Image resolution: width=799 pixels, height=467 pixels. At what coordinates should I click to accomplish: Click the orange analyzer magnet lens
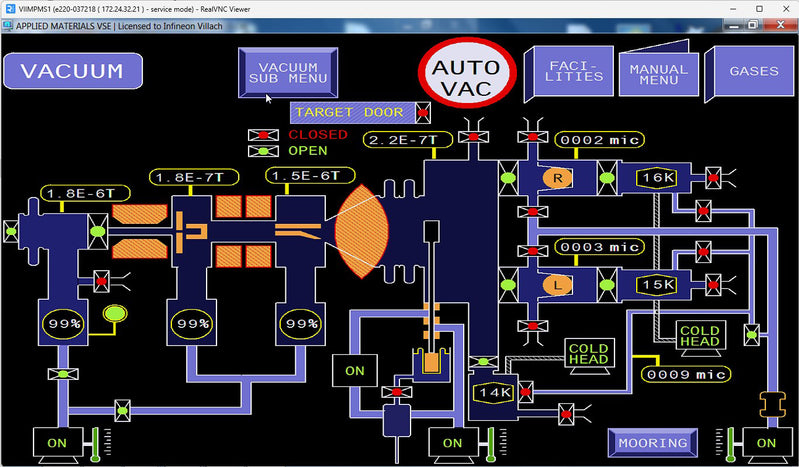click(361, 231)
